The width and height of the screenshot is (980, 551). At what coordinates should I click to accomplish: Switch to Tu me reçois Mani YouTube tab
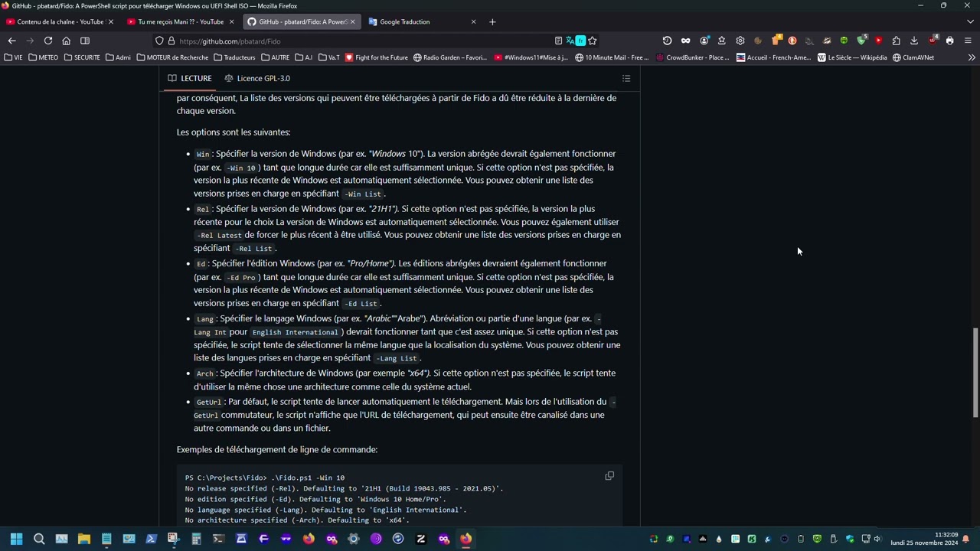[x=181, y=21]
